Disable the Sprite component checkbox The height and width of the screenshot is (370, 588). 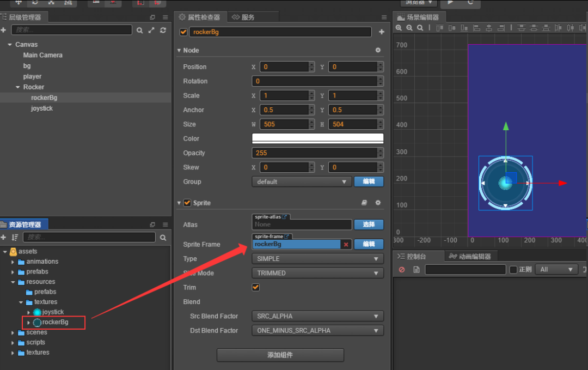187,203
